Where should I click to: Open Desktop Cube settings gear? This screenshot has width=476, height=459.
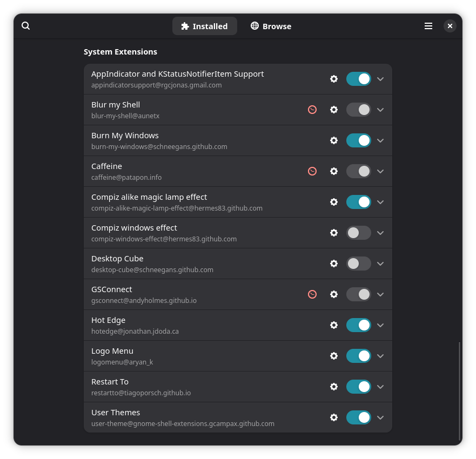tap(334, 264)
